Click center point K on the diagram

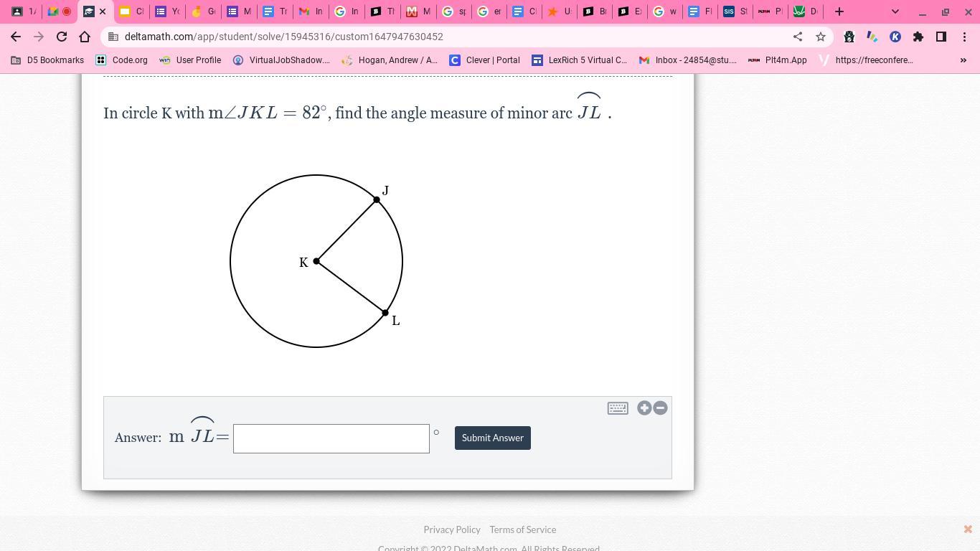316,261
